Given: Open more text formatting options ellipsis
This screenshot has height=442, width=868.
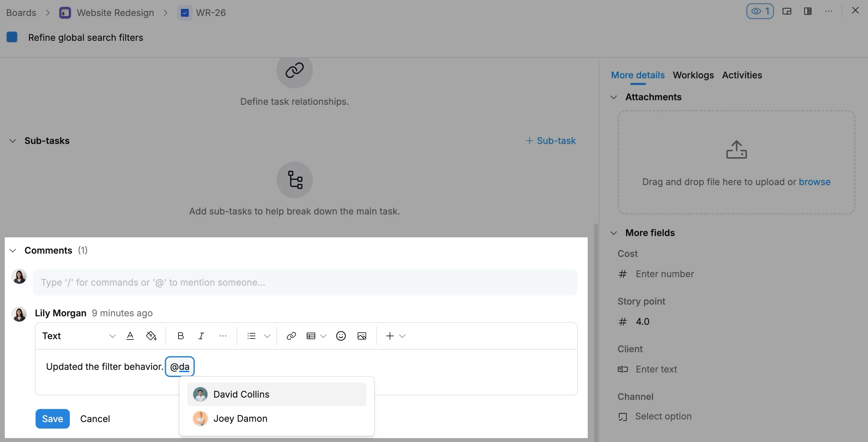Looking at the screenshot, I should (x=223, y=336).
